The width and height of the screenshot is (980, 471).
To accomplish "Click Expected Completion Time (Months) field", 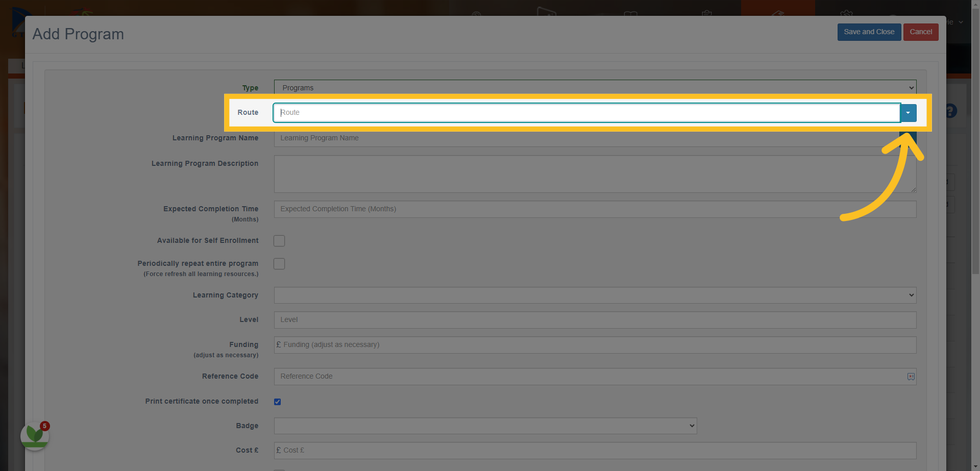I will tap(595, 209).
